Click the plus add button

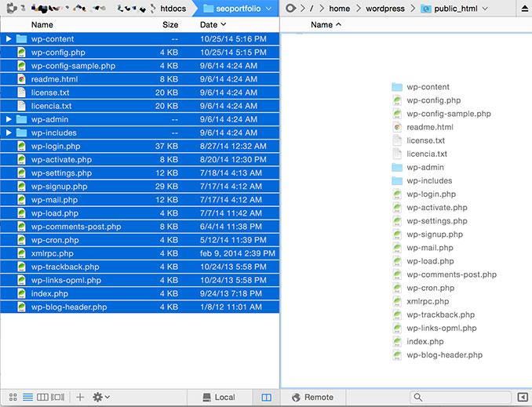[80, 397]
